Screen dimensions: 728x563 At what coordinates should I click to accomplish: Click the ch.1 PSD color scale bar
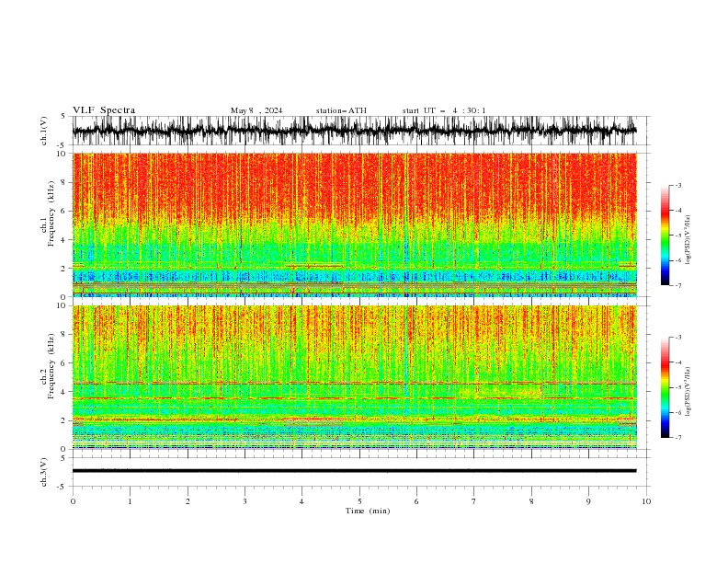point(665,236)
